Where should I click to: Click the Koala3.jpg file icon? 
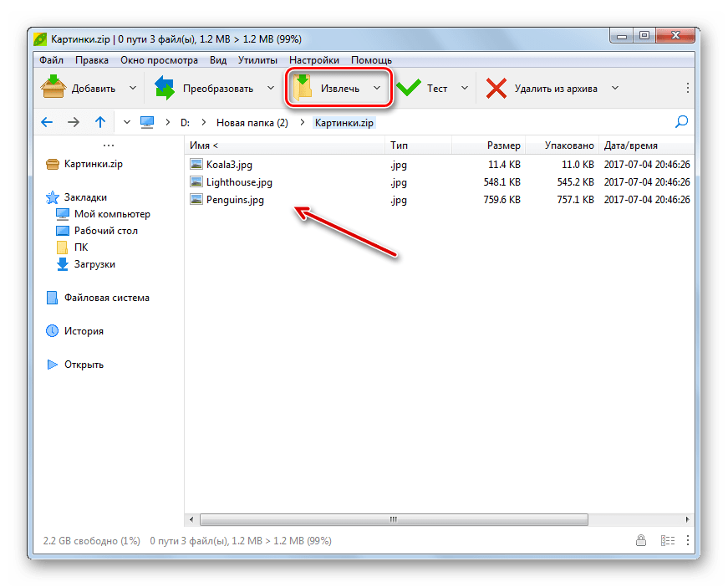pyautogui.click(x=196, y=164)
